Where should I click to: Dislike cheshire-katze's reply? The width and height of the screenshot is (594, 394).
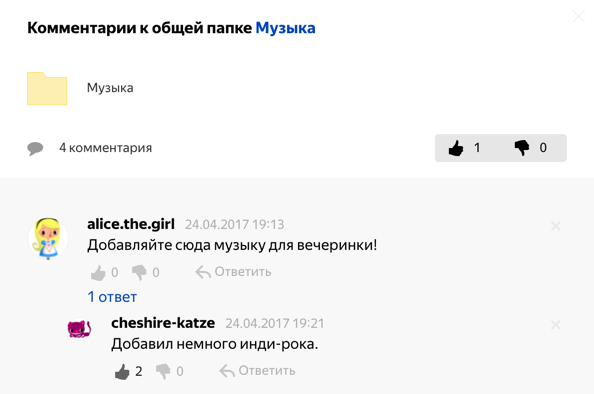(163, 371)
